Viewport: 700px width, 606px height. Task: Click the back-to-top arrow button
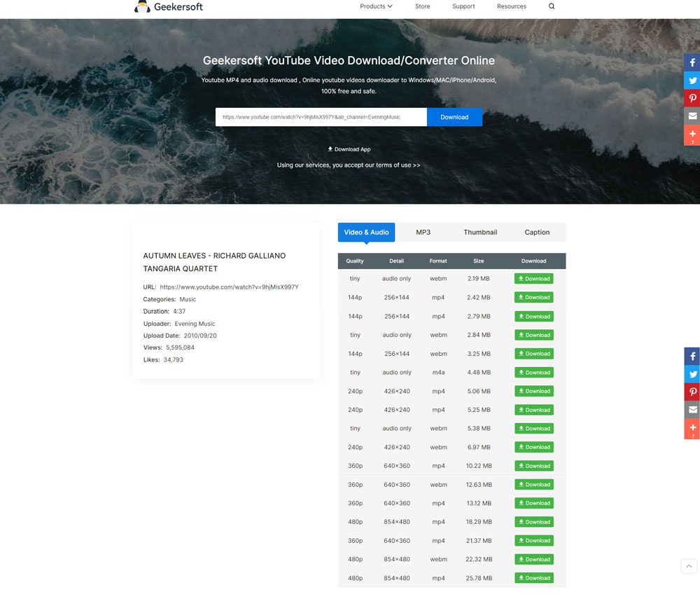(689, 566)
